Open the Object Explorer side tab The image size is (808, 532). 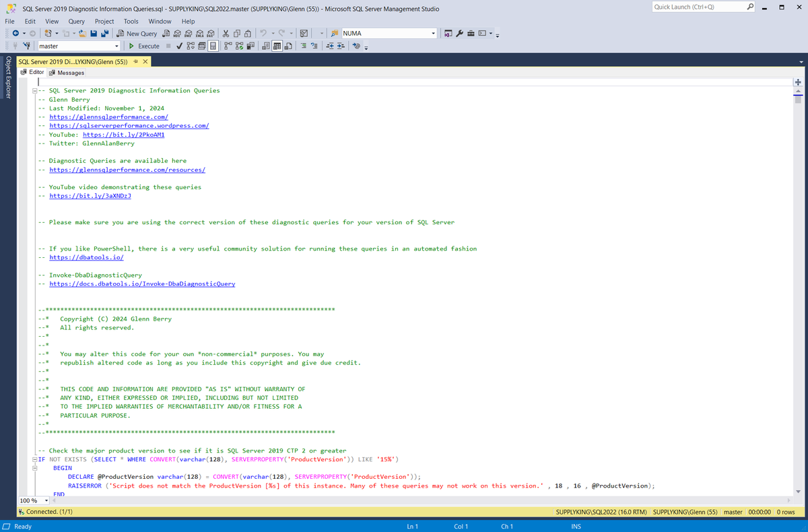click(8, 77)
